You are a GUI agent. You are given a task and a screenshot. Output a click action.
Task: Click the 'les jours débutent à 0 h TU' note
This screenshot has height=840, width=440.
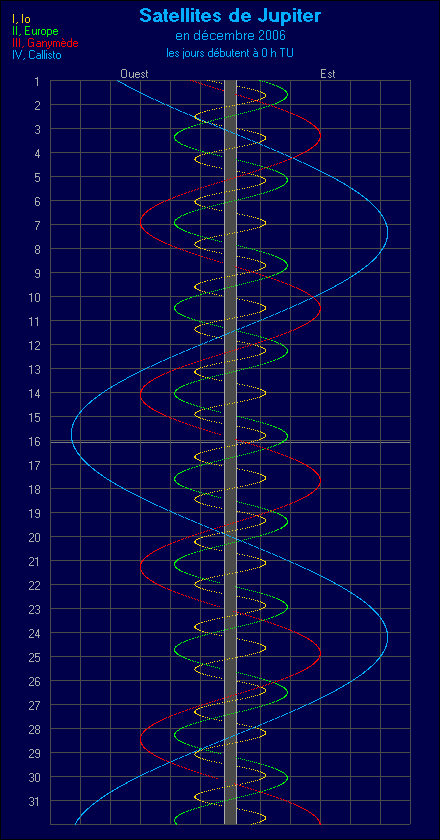230,54
